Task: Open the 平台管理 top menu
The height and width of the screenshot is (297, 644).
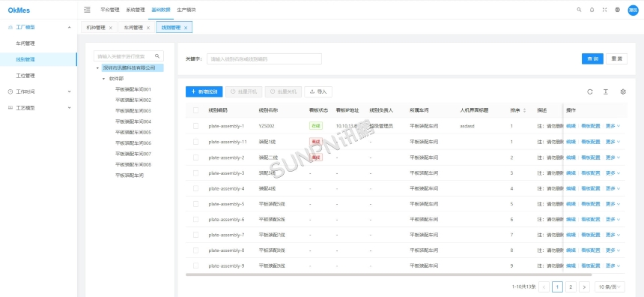Action: pyautogui.click(x=109, y=10)
